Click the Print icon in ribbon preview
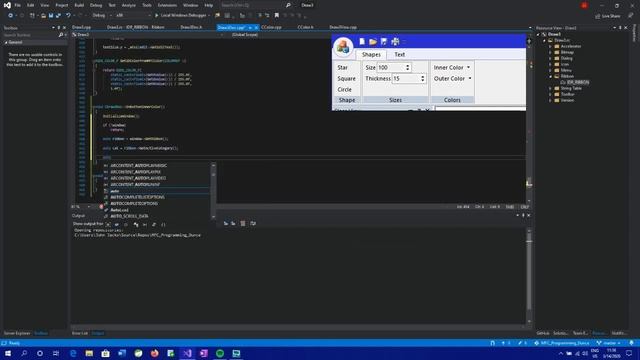640x360 pixels. pos(395,41)
